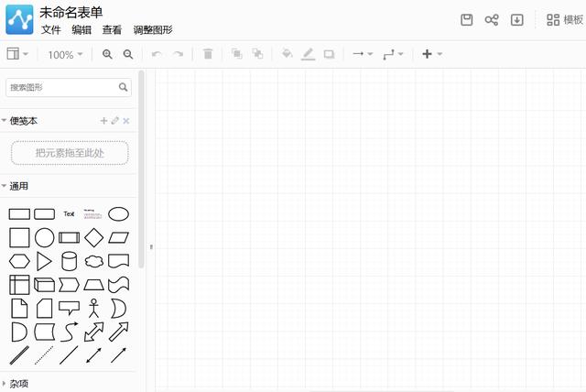
Task: Click the send to back icon
Action: point(257,54)
